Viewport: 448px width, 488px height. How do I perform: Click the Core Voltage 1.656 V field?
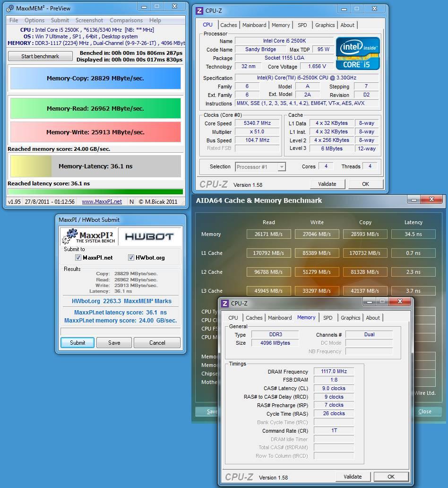pos(317,66)
